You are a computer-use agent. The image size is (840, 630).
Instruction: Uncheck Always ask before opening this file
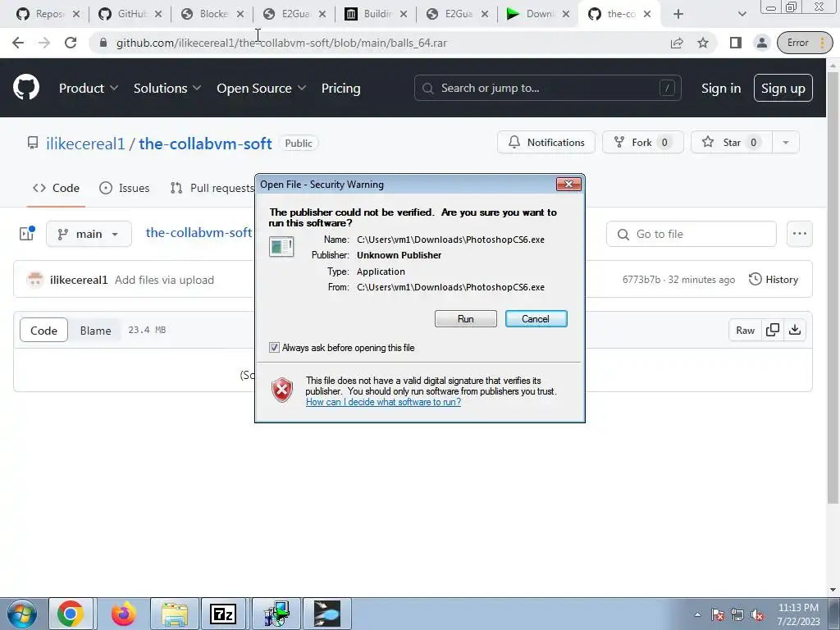[x=274, y=348]
